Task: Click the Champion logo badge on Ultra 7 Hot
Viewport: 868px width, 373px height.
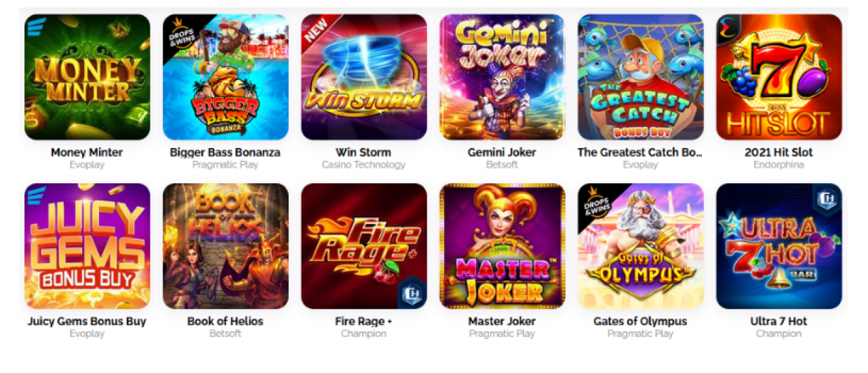Action: click(827, 199)
